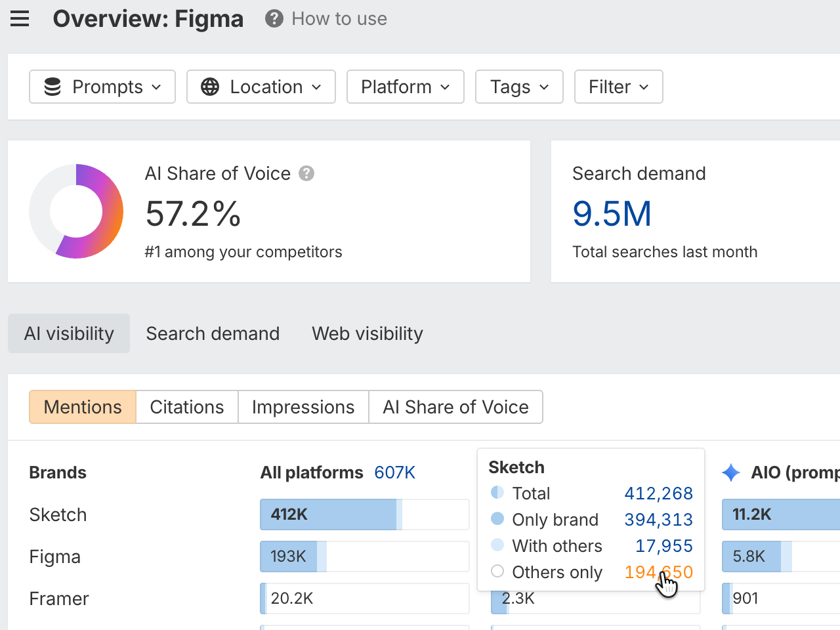Click the With others light circle icon
Viewport: 840px width, 630px height.
[497, 545]
